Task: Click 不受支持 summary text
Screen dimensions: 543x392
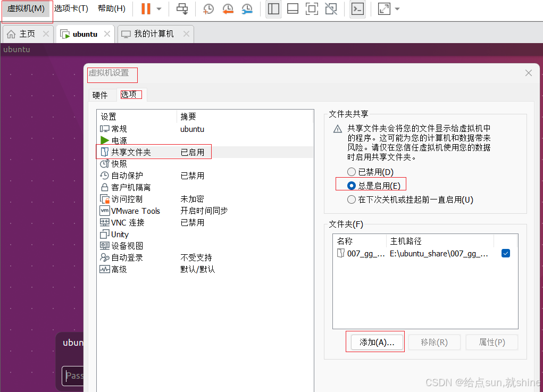Action: [x=196, y=257]
